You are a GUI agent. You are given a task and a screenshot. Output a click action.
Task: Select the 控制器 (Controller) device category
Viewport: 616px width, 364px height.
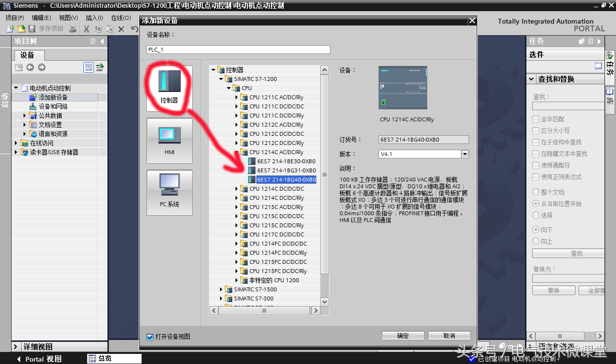[170, 89]
